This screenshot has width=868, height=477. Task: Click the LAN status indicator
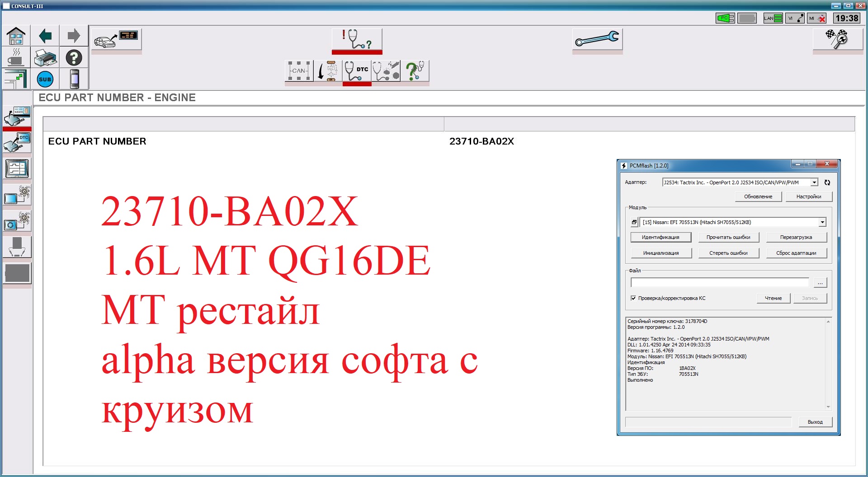pyautogui.click(x=773, y=18)
